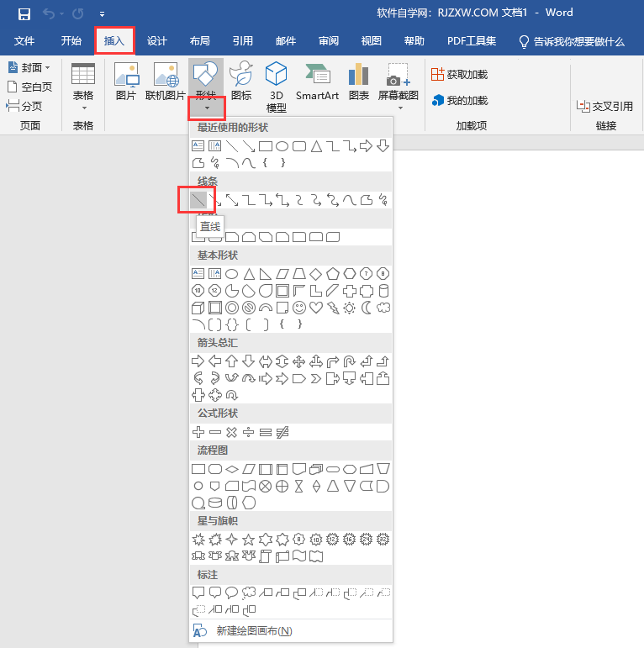Select the right arrow in recently used shapes

366,146
